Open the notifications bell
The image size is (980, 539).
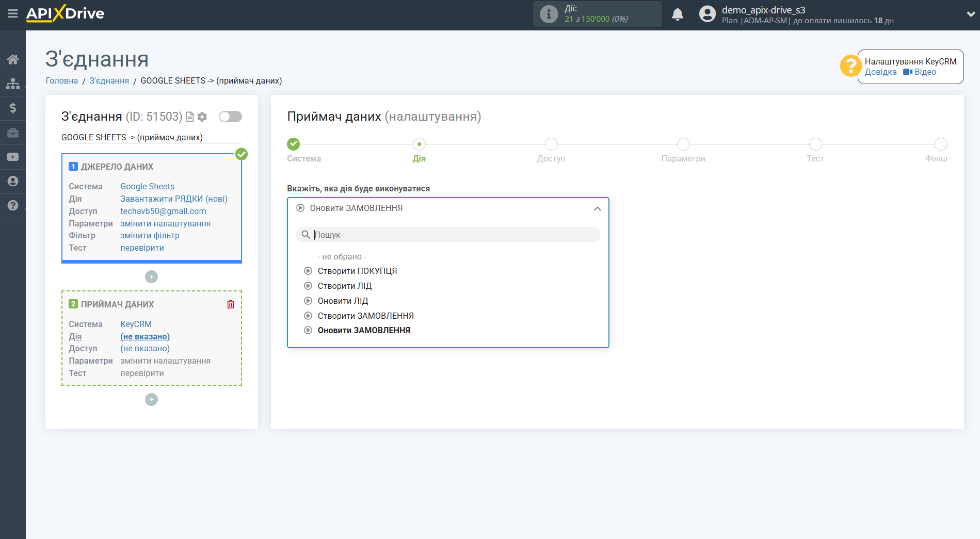pyautogui.click(x=678, y=14)
